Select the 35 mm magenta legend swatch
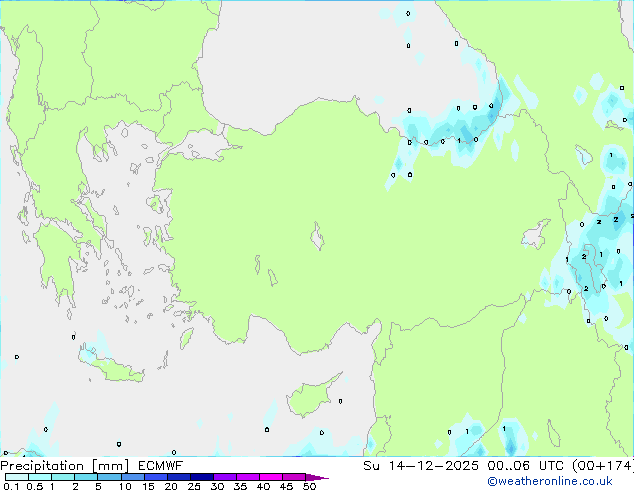The height and width of the screenshot is (490, 634). 248,477
